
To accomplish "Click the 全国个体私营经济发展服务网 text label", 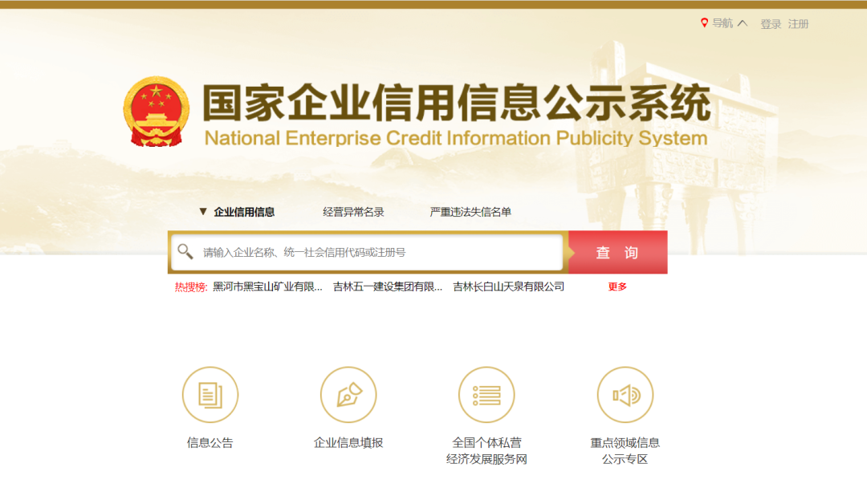I will (486, 451).
